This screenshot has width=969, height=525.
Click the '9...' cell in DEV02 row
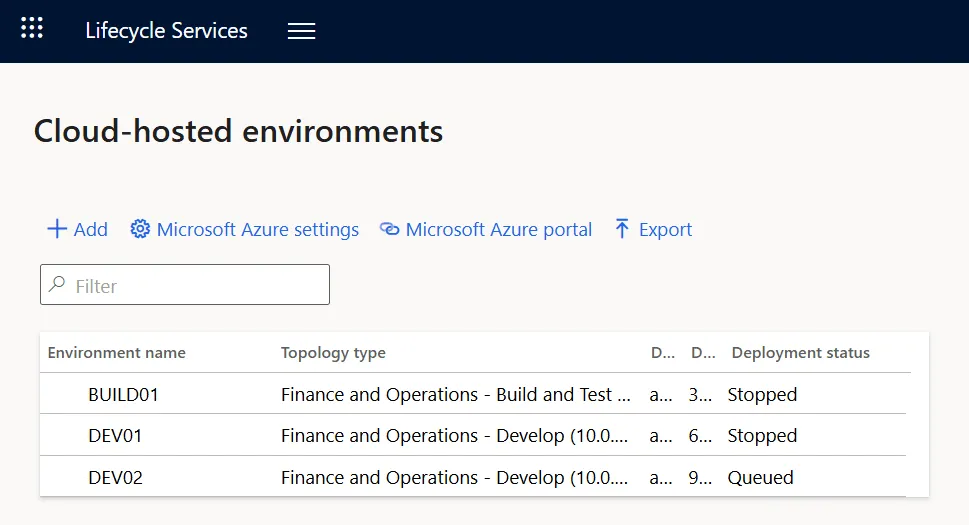700,477
